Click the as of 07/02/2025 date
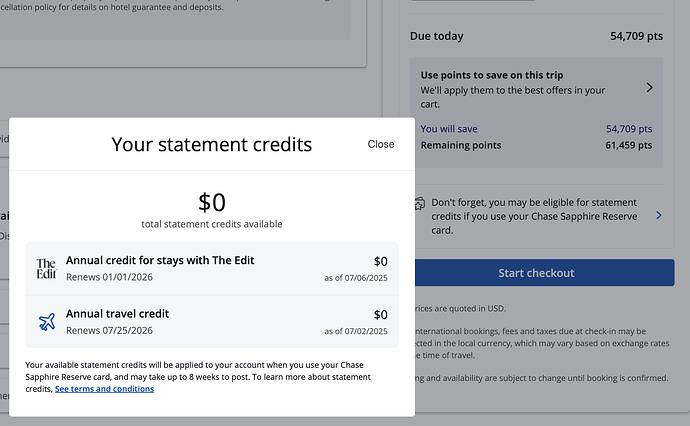690x426 pixels. coord(355,331)
